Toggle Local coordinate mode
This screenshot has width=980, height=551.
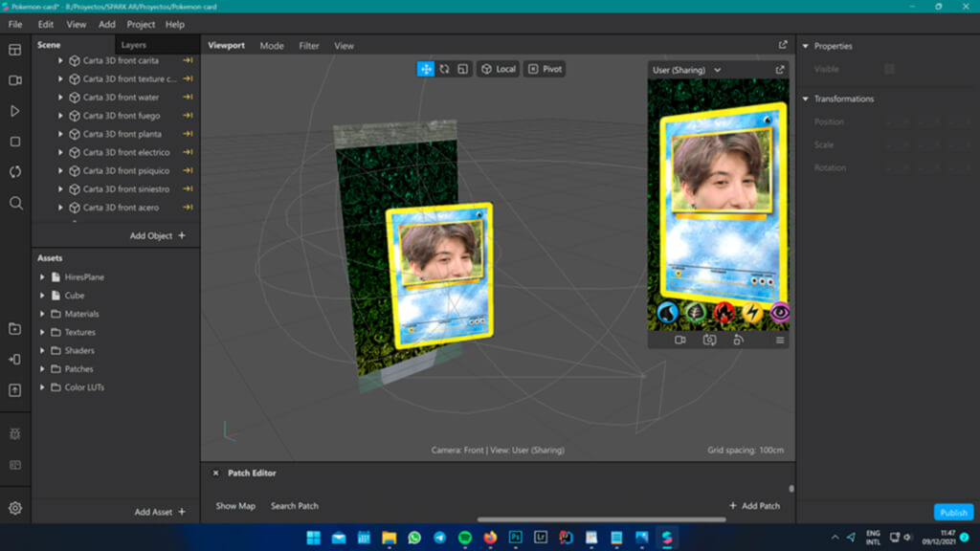[x=498, y=68]
